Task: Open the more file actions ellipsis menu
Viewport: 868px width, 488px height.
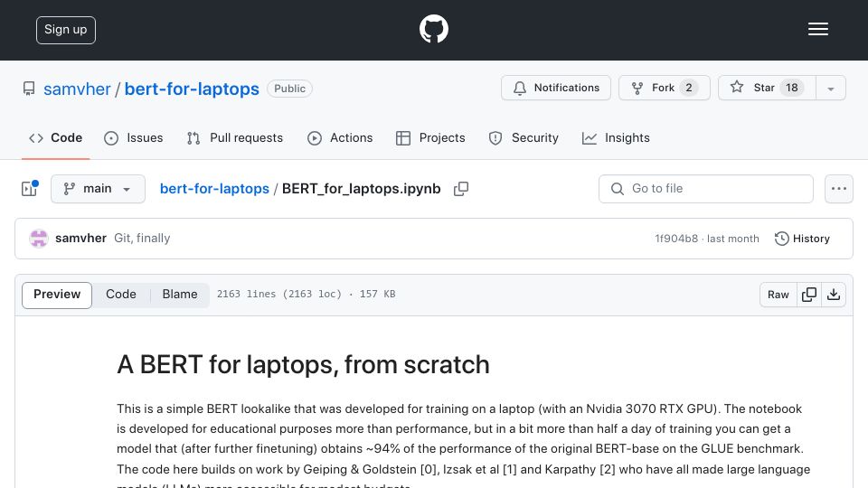Action: pyautogui.click(x=839, y=189)
